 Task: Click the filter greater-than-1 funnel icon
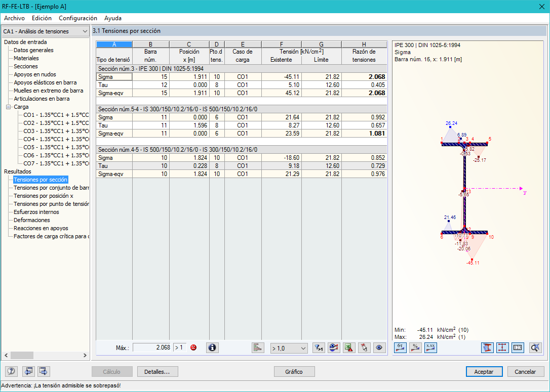[x=319, y=347]
